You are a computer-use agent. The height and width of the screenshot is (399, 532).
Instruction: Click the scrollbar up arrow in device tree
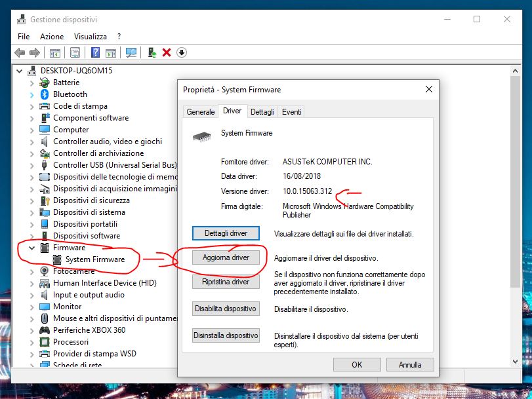tap(515, 71)
